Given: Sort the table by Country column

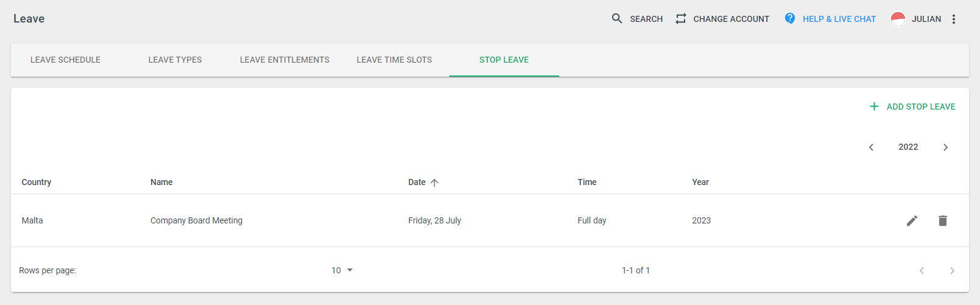Looking at the screenshot, I should [37, 182].
